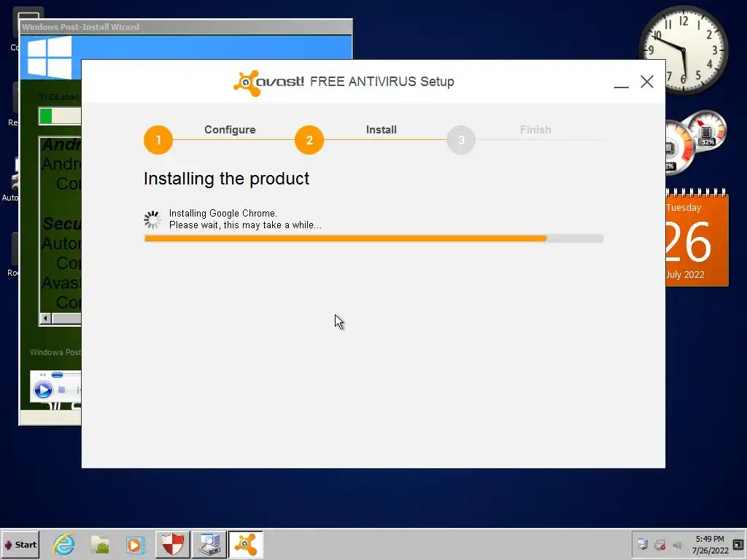Viewport: 747px width, 560px height.
Task: Click step 1 Configure circle
Action: coord(158,140)
